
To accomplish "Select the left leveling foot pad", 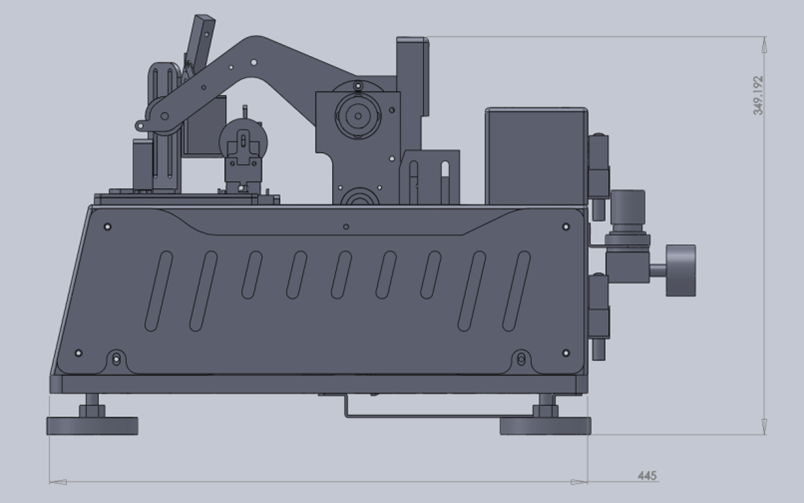I will (x=91, y=426).
